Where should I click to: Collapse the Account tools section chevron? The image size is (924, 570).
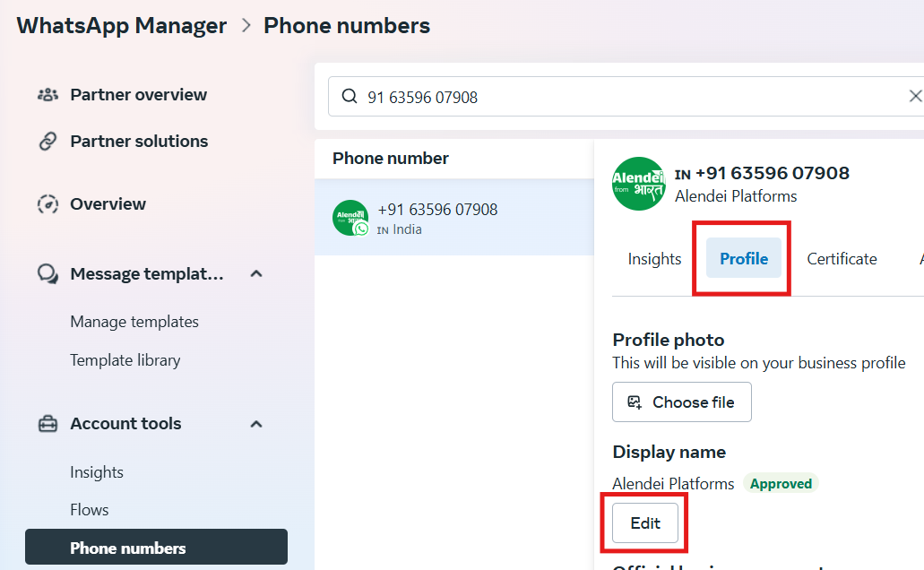click(255, 424)
